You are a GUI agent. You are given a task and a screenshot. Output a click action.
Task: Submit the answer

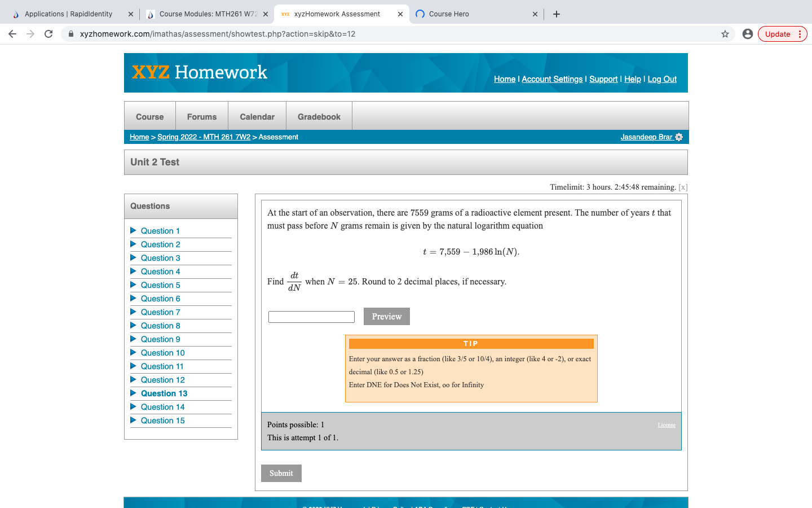[x=281, y=473]
